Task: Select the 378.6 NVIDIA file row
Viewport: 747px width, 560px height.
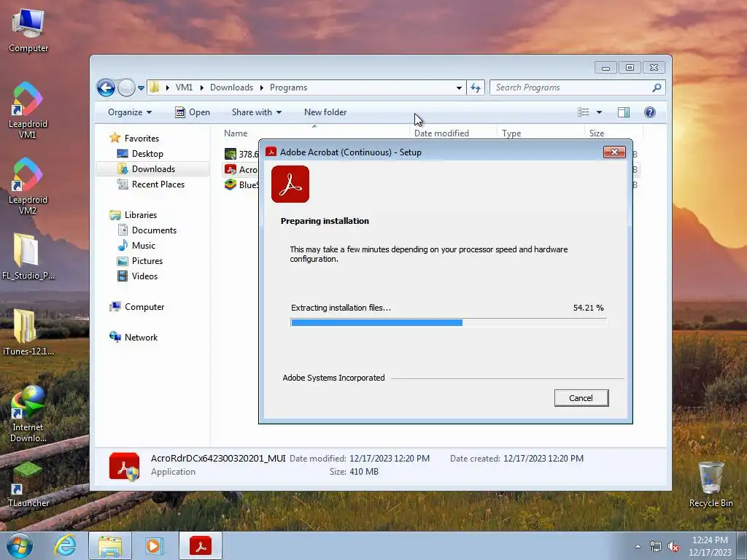Action: 241,154
